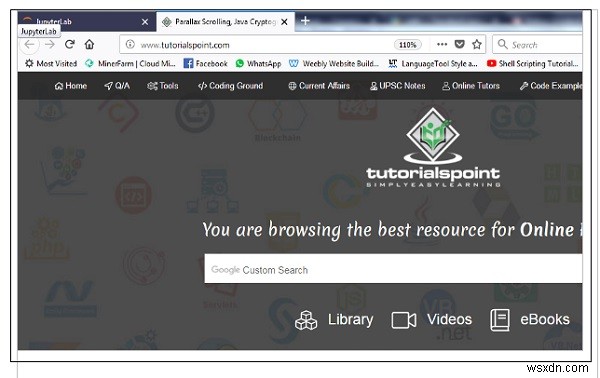Close the Parallax Scrolling tab
Screen dimensions: 600x378
pos(284,22)
